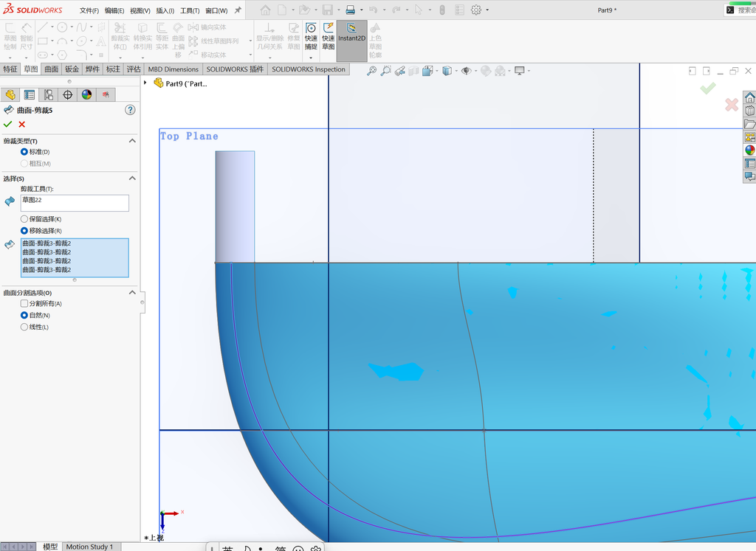Open the 文件(F) menu
756x551 pixels.
coord(89,10)
